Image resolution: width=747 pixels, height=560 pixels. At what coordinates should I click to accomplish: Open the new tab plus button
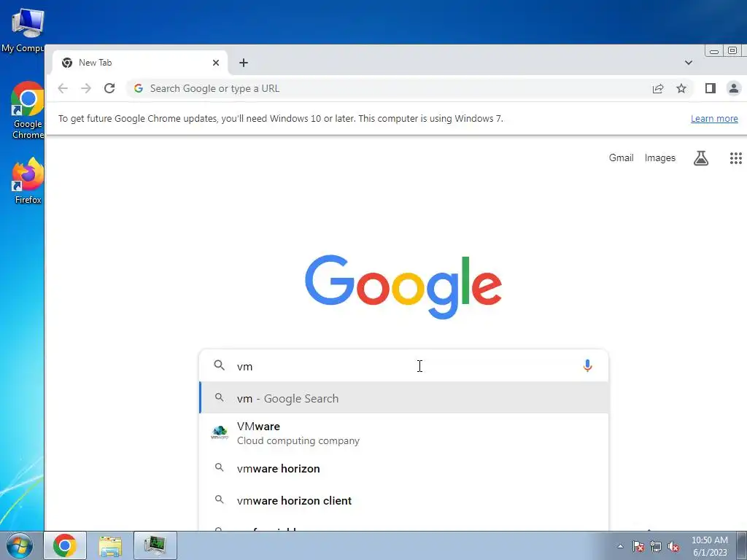click(244, 63)
